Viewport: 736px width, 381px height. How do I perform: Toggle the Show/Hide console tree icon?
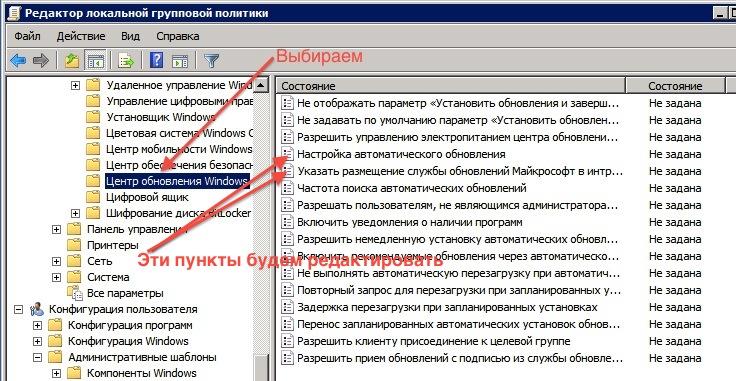coord(95,60)
